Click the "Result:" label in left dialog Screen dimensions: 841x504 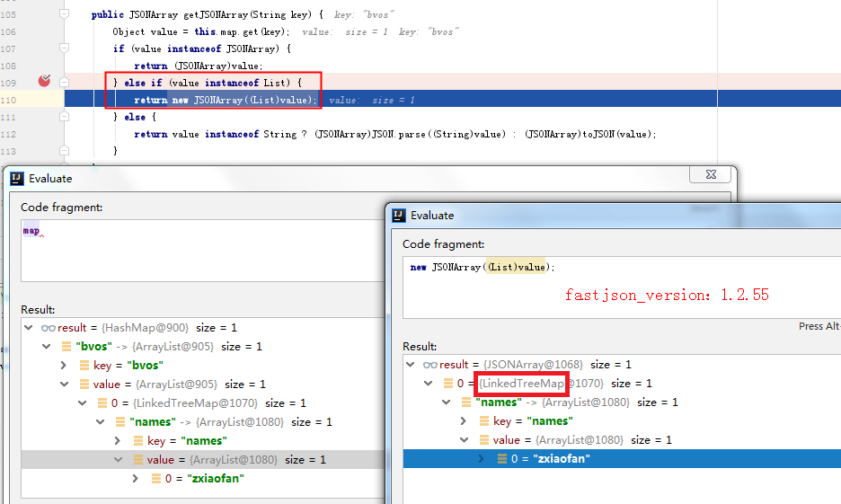[x=38, y=310]
